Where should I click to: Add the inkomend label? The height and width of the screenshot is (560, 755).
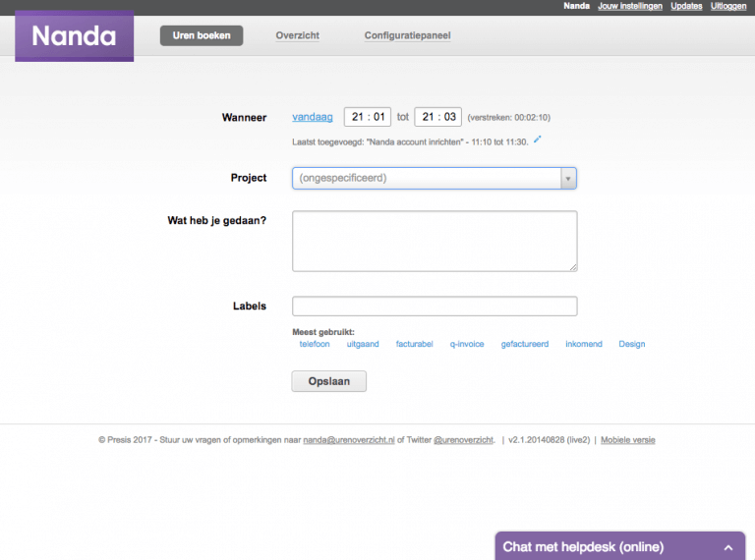pyautogui.click(x=584, y=344)
